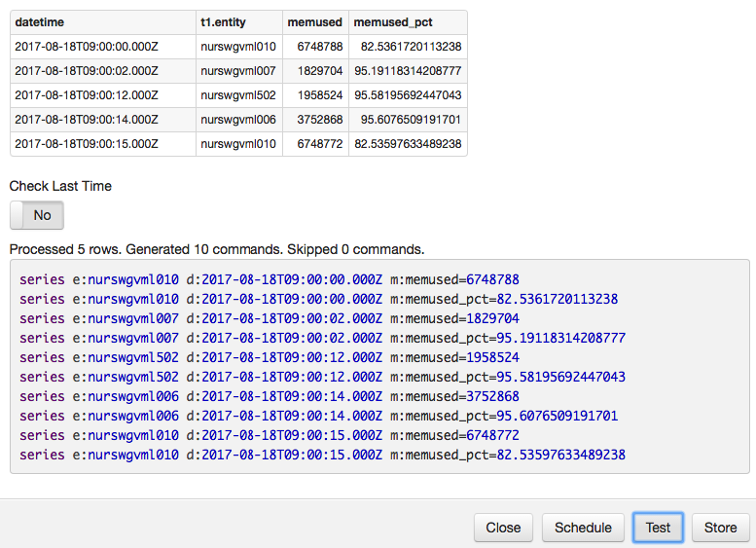
Task: Click the memused column header
Action: tap(314, 22)
